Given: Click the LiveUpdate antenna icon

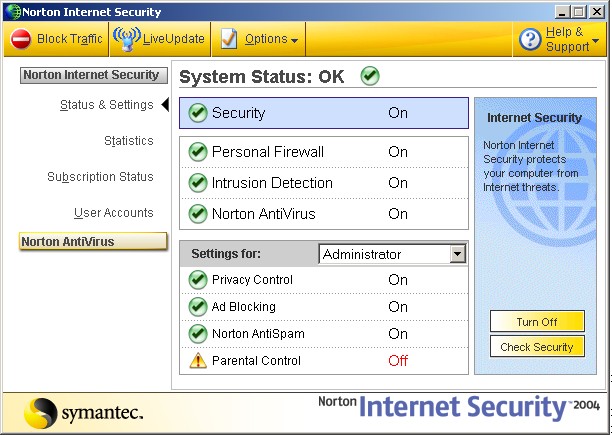Looking at the screenshot, I should (126, 39).
